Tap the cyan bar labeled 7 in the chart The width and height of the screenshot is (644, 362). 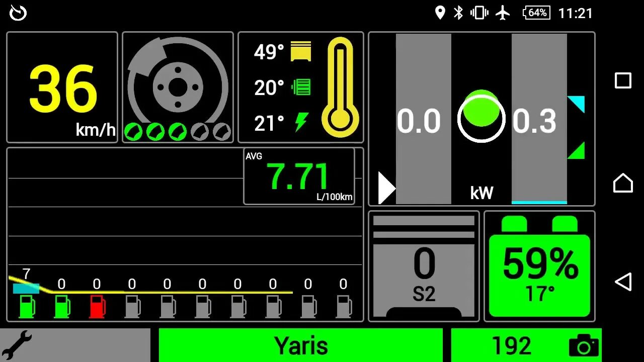[x=26, y=289]
